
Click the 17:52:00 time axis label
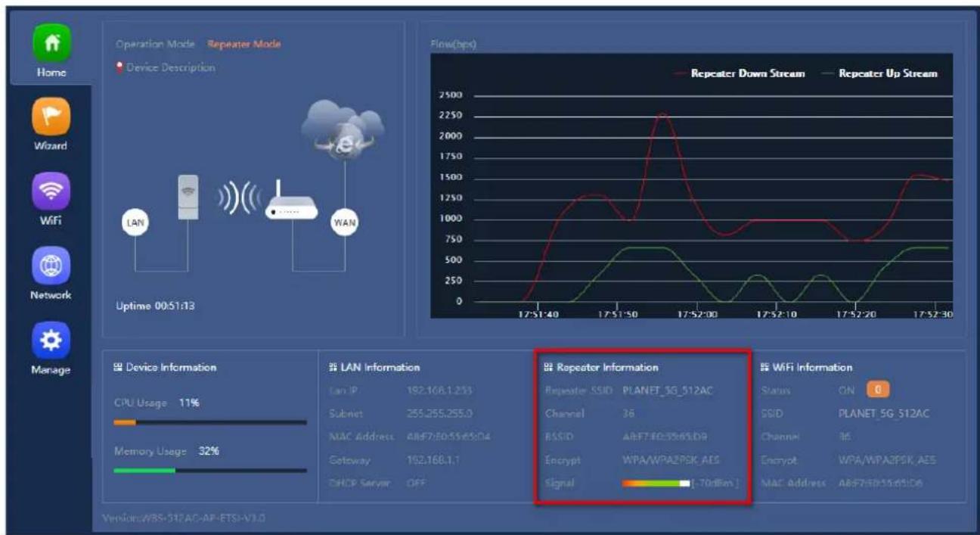coord(698,315)
